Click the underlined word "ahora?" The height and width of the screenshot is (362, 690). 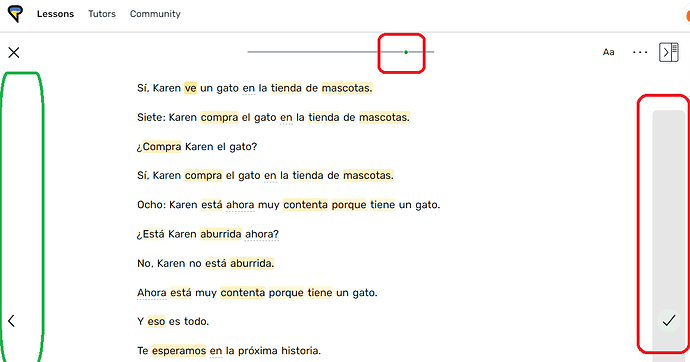(262, 234)
